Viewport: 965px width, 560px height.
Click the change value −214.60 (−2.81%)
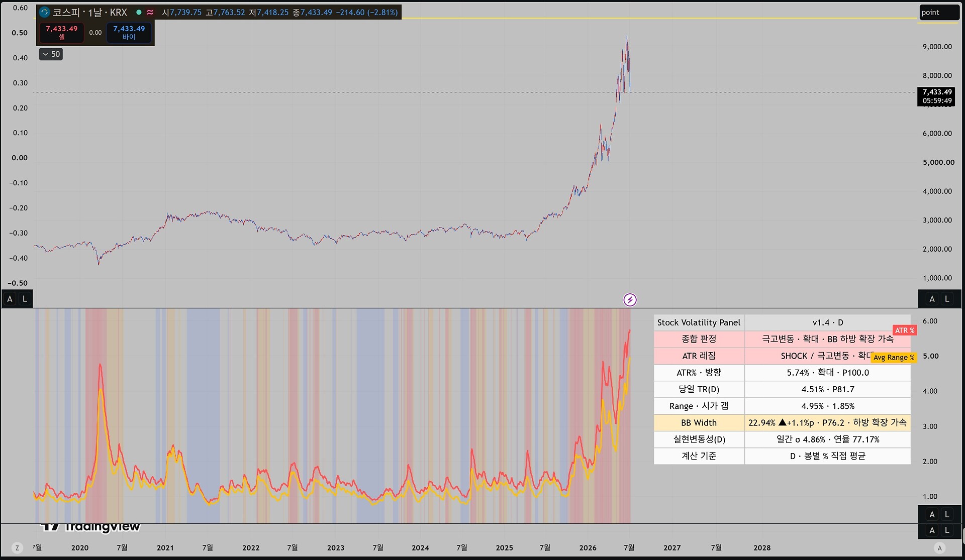coord(367,13)
